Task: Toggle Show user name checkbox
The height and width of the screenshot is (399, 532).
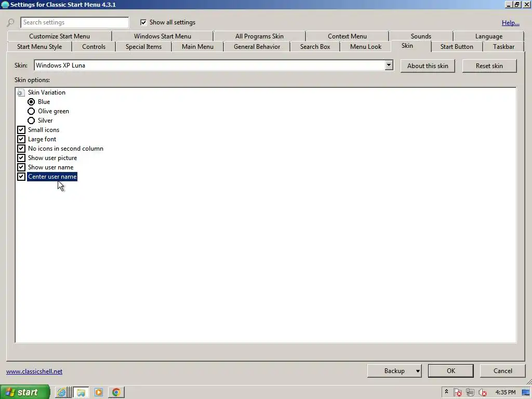Action: coord(21,167)
